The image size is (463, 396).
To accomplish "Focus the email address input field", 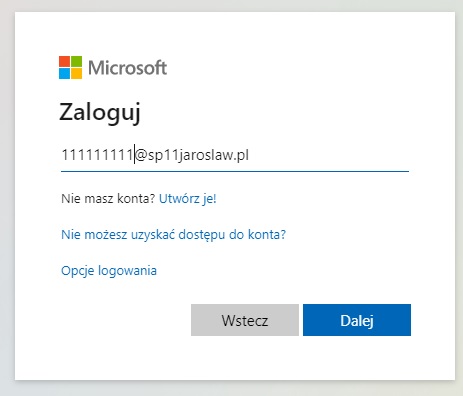I will pyautogui.click(x=235, y=155).
